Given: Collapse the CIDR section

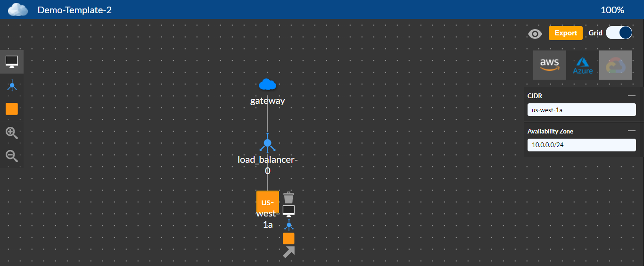Looking at the screenshot, I should click(x=632, y=96).
